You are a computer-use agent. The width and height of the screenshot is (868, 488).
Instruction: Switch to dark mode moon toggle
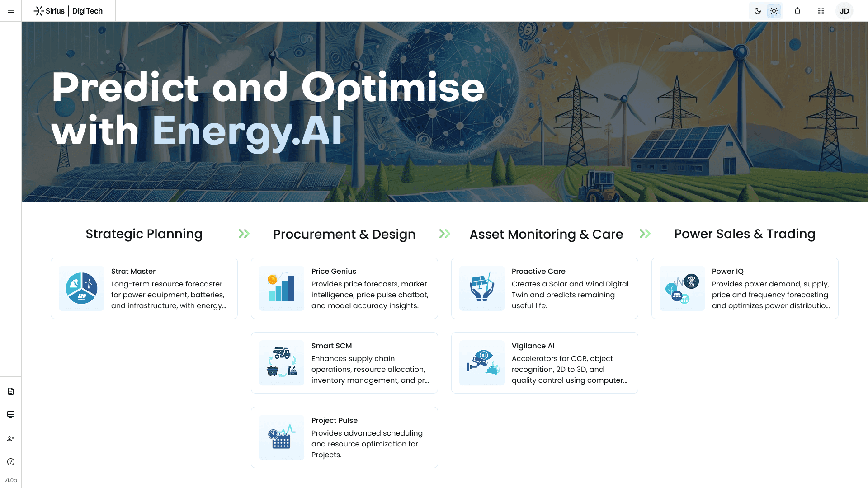click(758, 11)
